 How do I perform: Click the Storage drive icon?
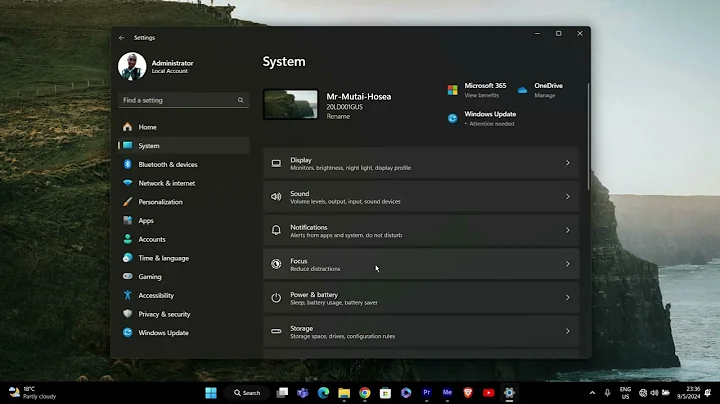point(276,331)
